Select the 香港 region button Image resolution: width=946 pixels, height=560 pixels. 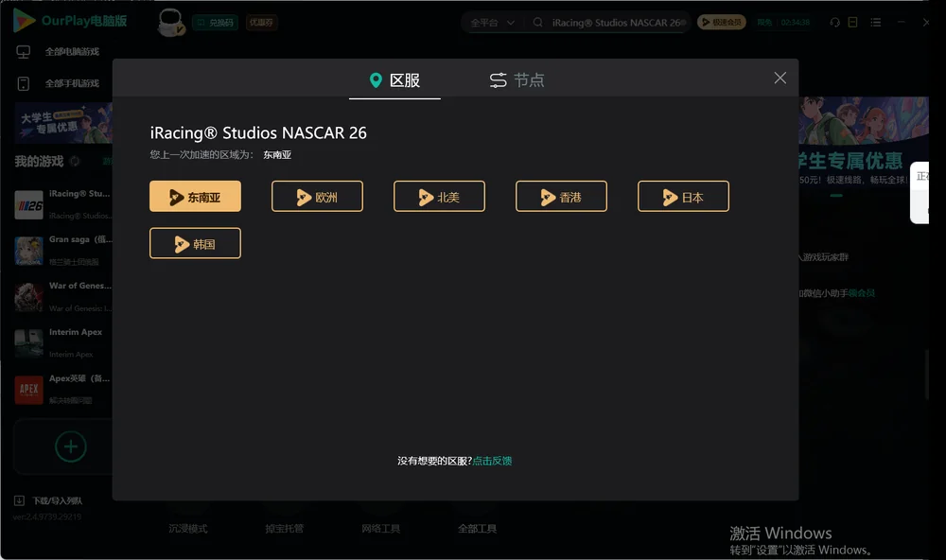coord(561,196)
